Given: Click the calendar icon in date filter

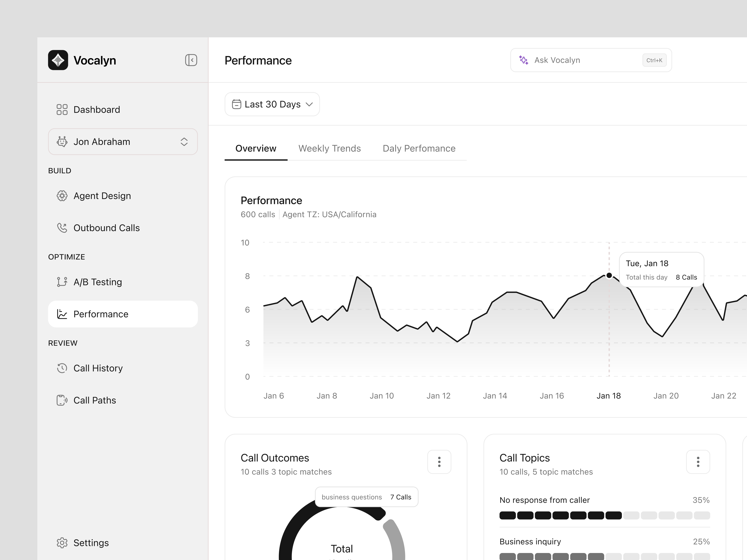Looking at the screenshot, I should click(236, 104).
